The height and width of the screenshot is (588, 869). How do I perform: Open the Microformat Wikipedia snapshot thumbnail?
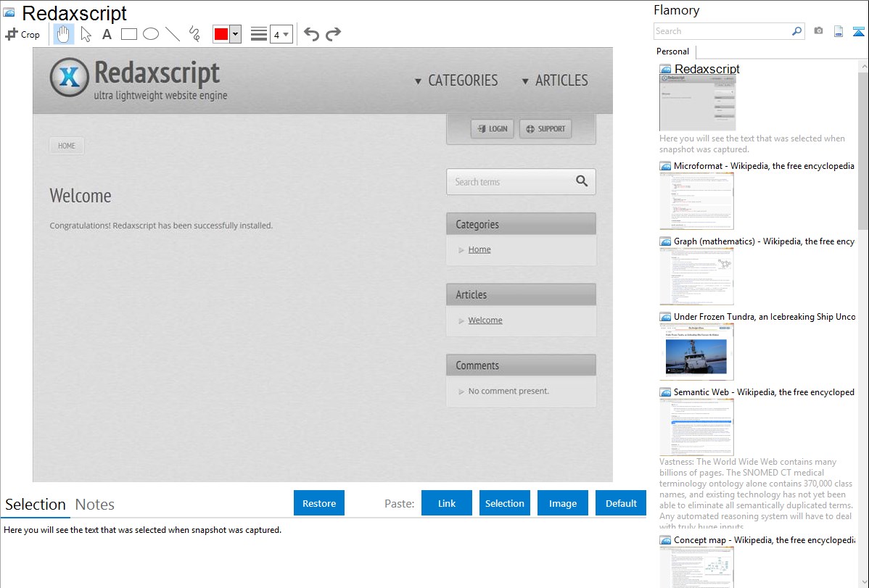(x=696, y=201)
